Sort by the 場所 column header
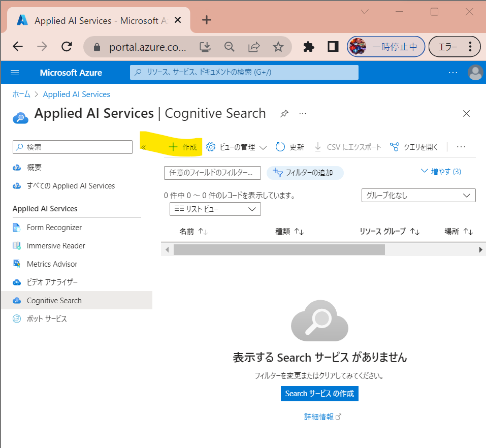The height and width of the screenshot is (448, 486). [459, 231]
